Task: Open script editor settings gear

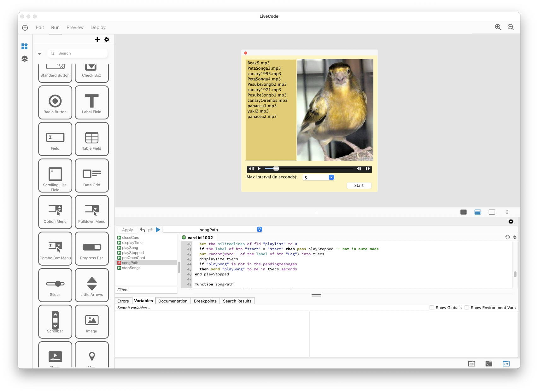Action: pos(511,222)
